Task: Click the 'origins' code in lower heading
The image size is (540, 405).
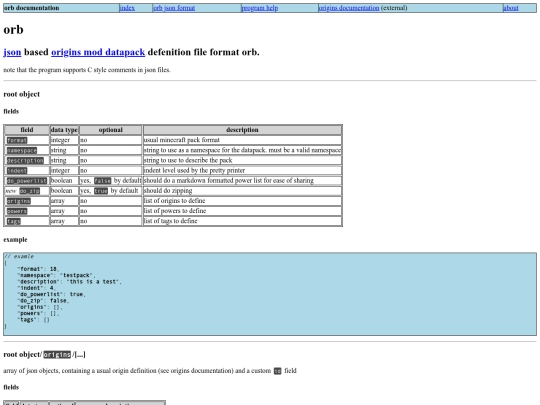Action: click(57, 354)
